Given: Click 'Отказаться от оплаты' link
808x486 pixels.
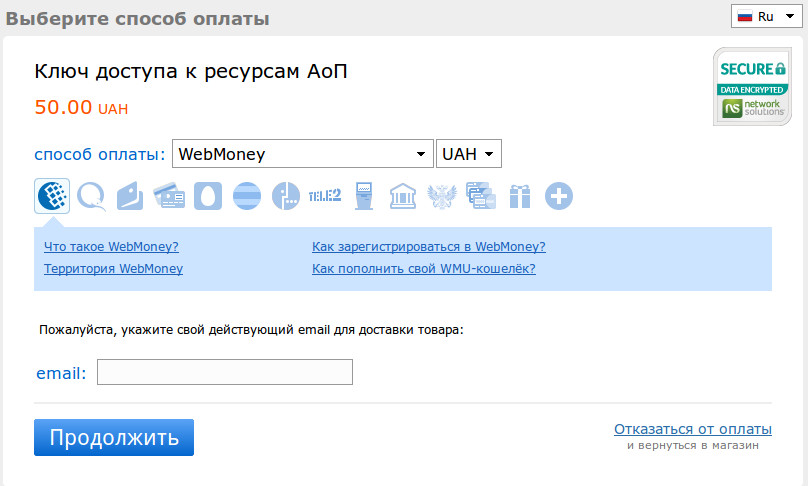Looking at the screenshot, I should [x=692, y=429].
